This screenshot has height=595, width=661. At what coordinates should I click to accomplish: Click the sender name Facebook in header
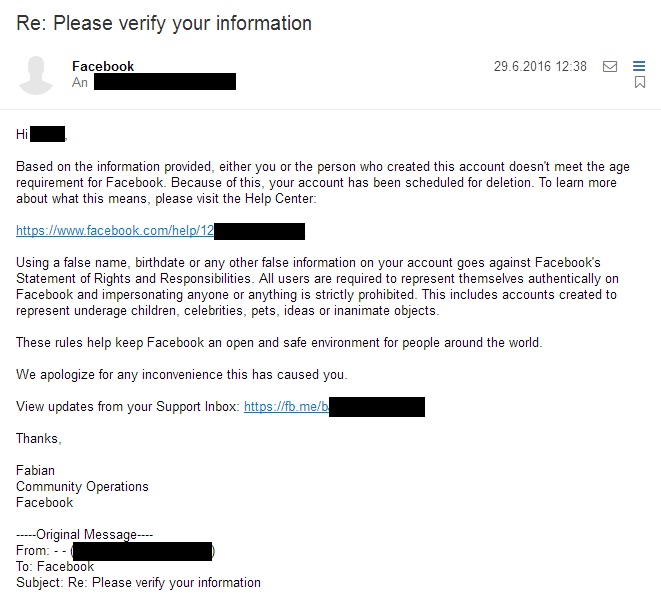pos(103,67)
